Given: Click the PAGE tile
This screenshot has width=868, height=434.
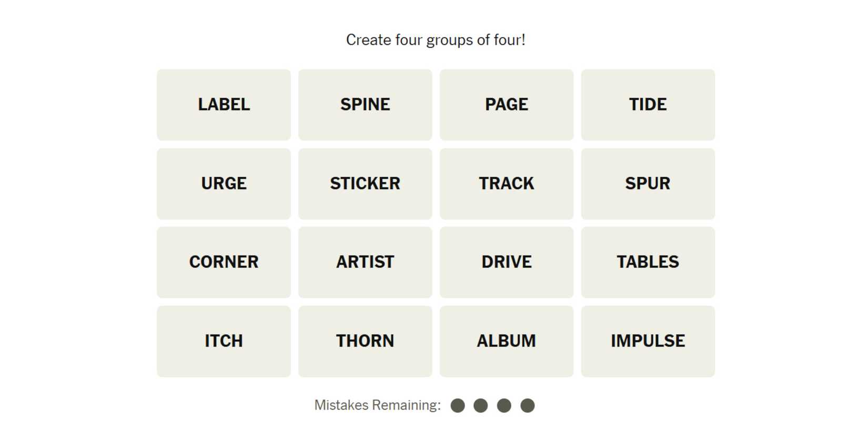Looking at the screenshot, I should (506, 105).
